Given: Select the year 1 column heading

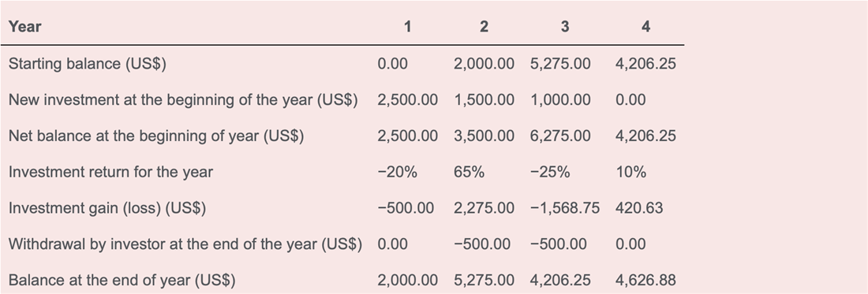Looking at the screenshot, I should (x=407, y=27).
